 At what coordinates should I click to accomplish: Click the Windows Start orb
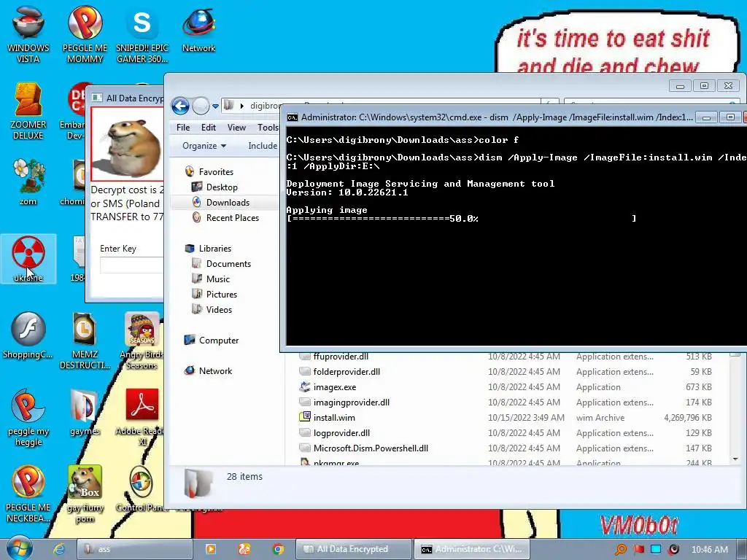tap(20, 548)
